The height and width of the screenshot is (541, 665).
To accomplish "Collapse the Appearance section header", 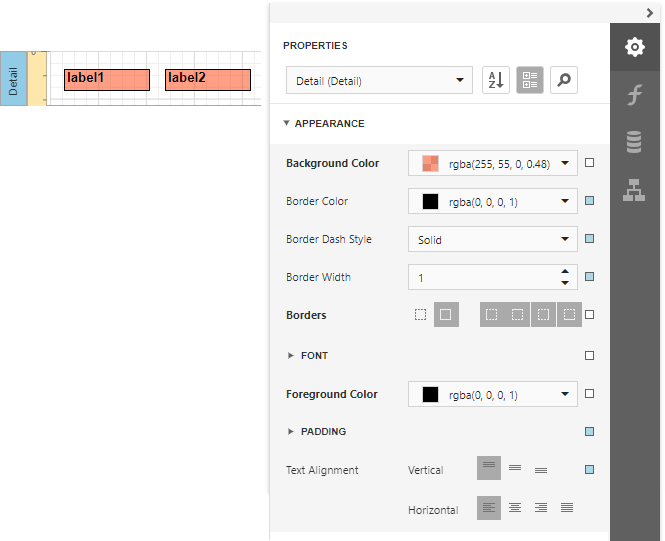I will click(x=329, y=124).
